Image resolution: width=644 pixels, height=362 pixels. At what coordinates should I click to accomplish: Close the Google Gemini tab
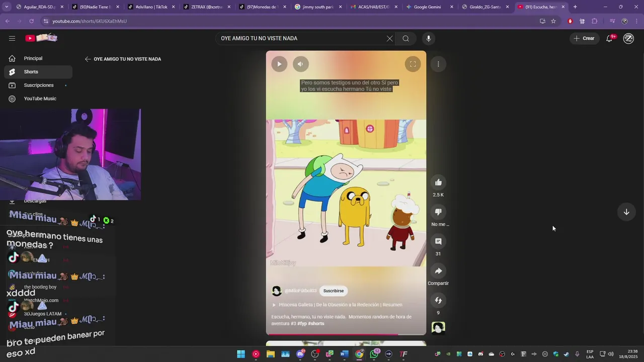point(451,7)
